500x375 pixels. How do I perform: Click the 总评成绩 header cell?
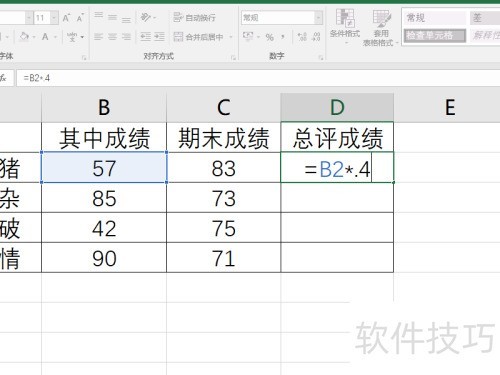click(337, 138)
